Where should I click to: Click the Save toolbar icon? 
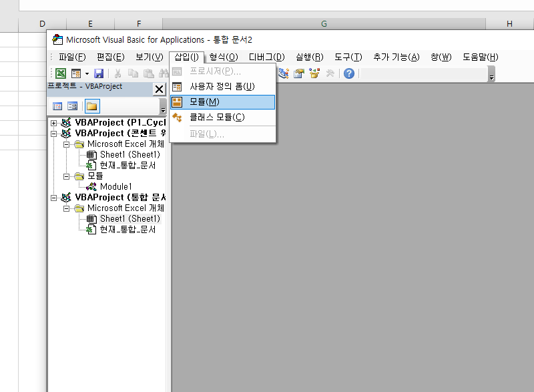pos(99,73)
